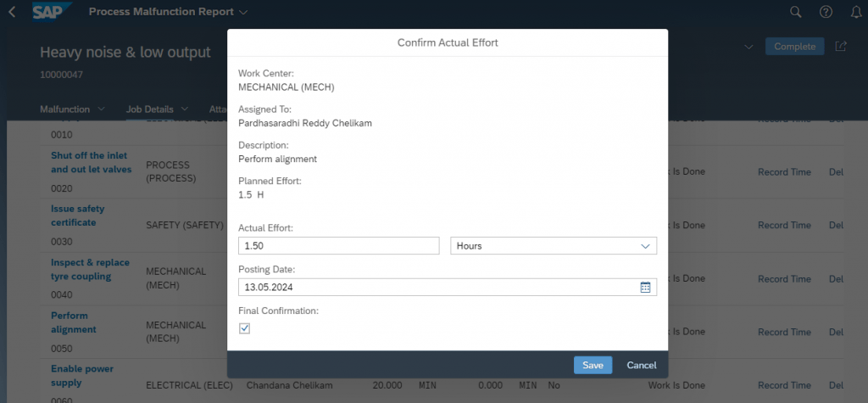The image size is (868, 403).
Task: Open the search icon in header
Action: click(795, 12)
